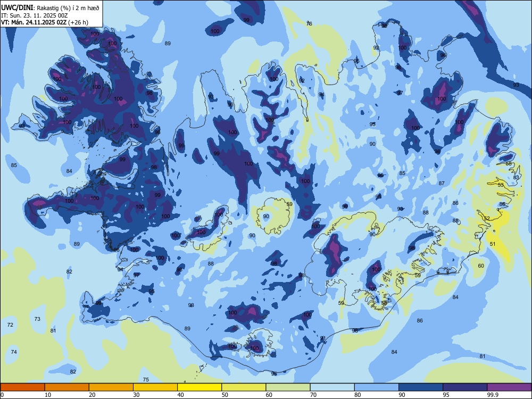Click the map value 53 in the east fjords
Viewport: 532px width, 399px height.
click(501, 185)
